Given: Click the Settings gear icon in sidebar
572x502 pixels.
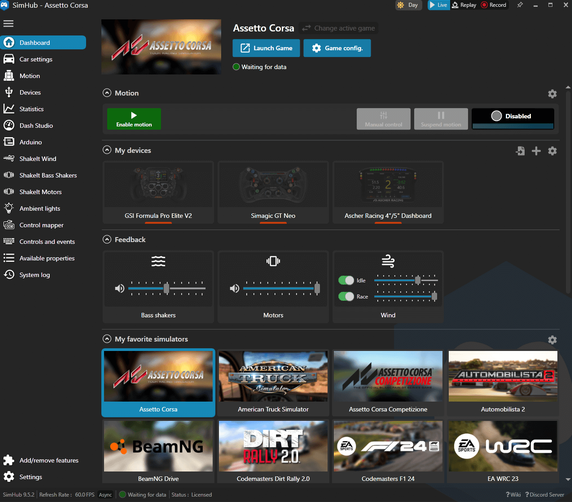Looking at the screenshot, I should [x=9, y=476].
